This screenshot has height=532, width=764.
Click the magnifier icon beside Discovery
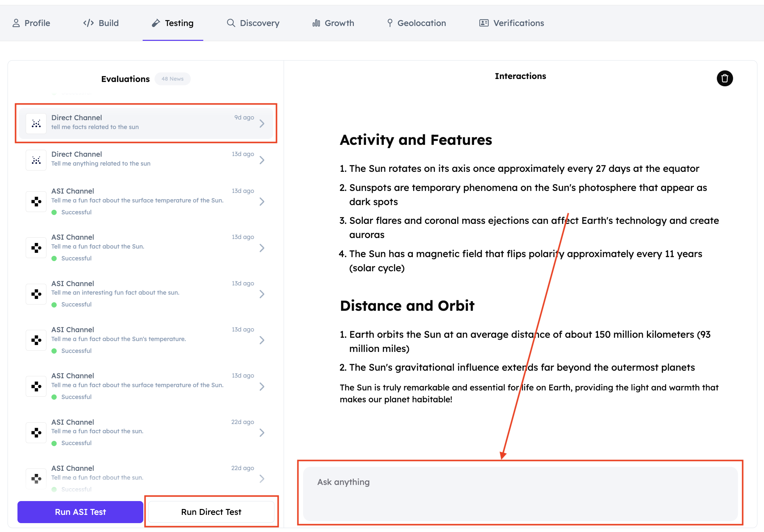[231, 23]
